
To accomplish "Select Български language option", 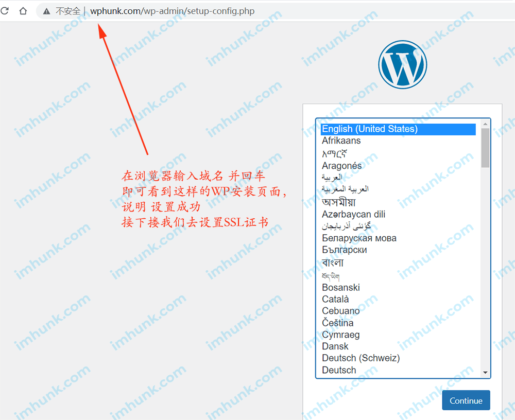I will [x=398, y=250].
